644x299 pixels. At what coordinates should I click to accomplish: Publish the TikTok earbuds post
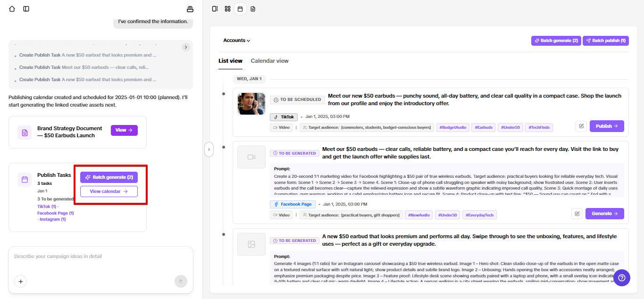pyautogui.click(x=606, y=126)
